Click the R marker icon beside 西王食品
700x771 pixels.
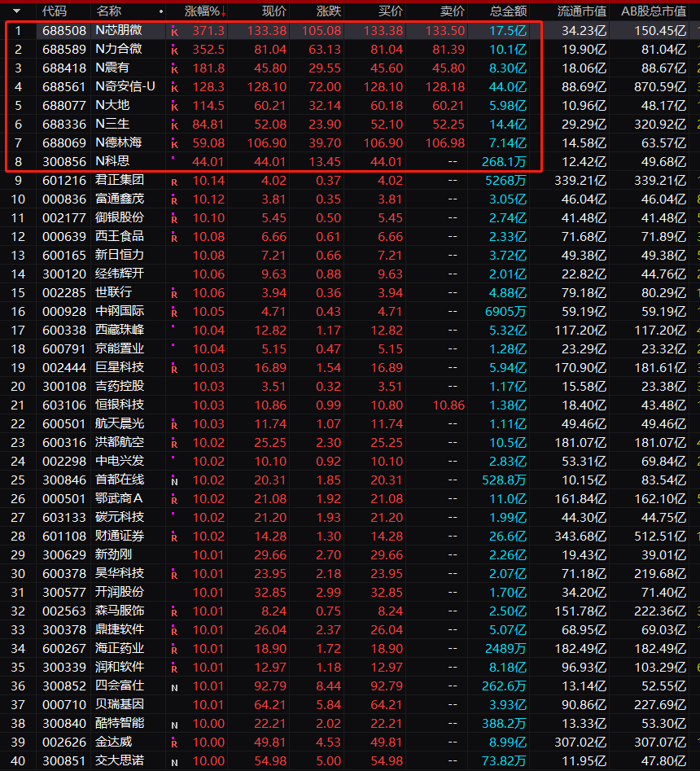click(x=174, y=238)
